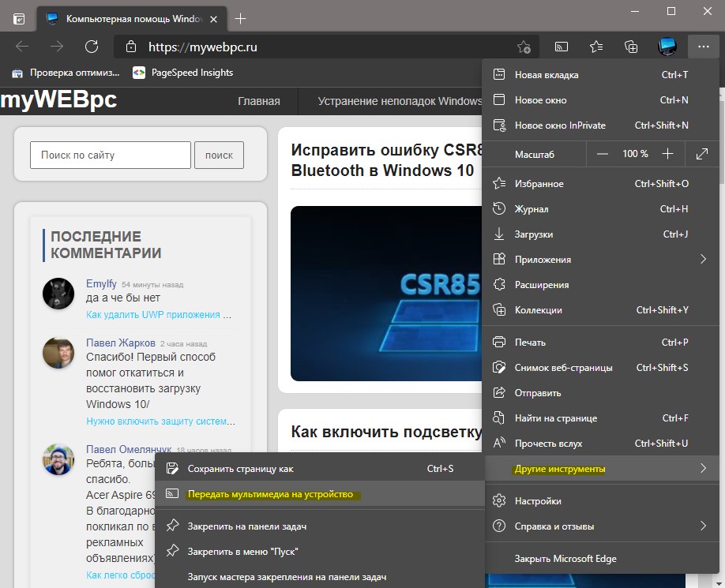Go back with the back arrow
Screen dimensions: 725x588
click(22, 47)
